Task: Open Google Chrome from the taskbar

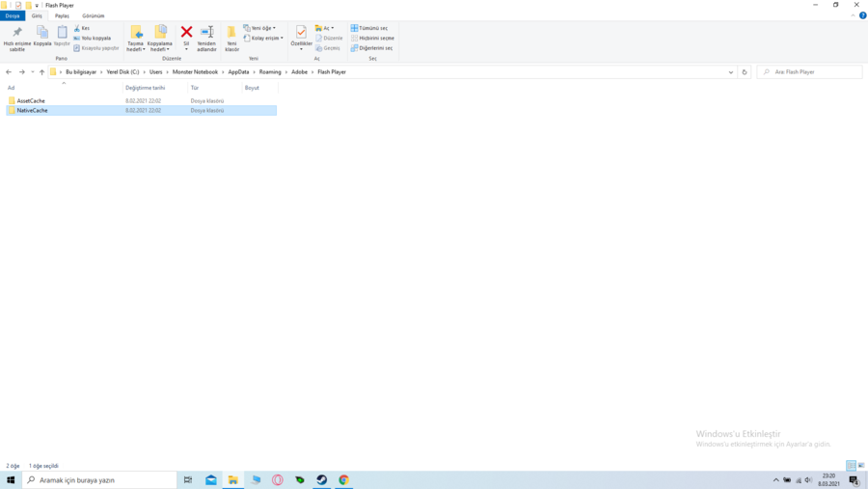Action: [343, 480]
